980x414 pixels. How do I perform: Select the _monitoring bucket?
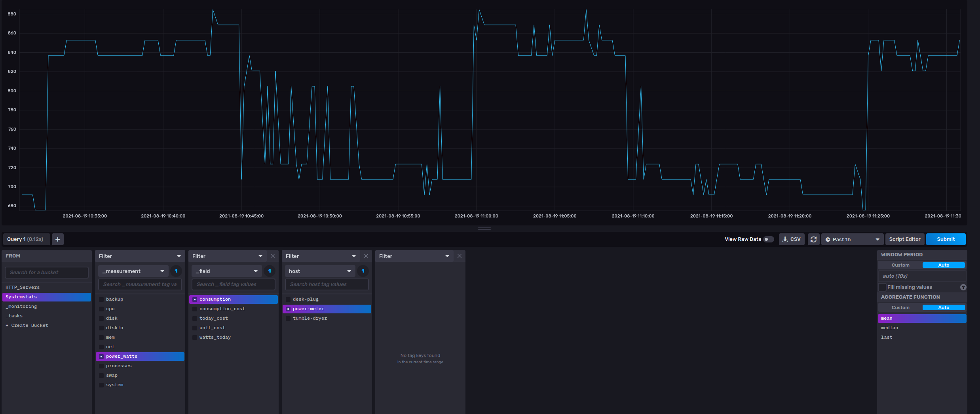(x=47, y=307)
